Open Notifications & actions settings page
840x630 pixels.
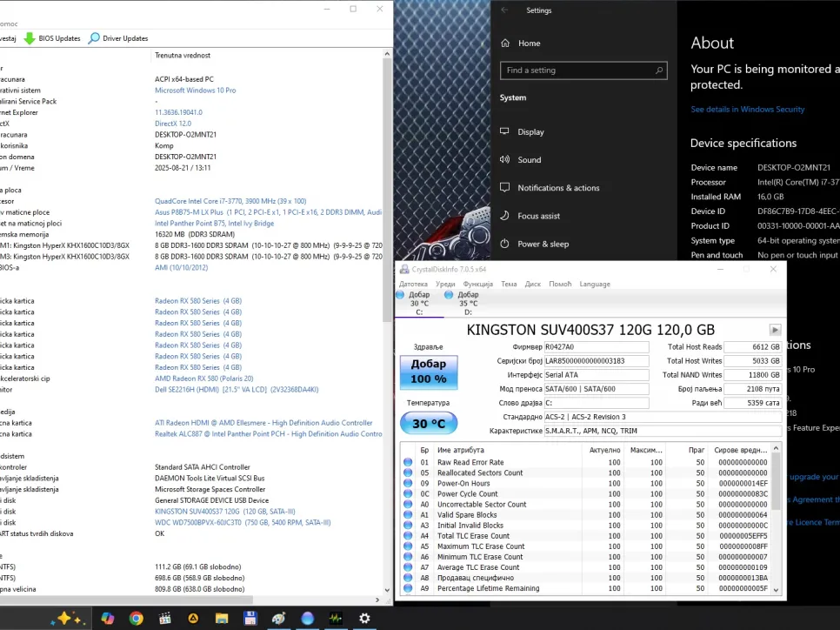(558, 188)
